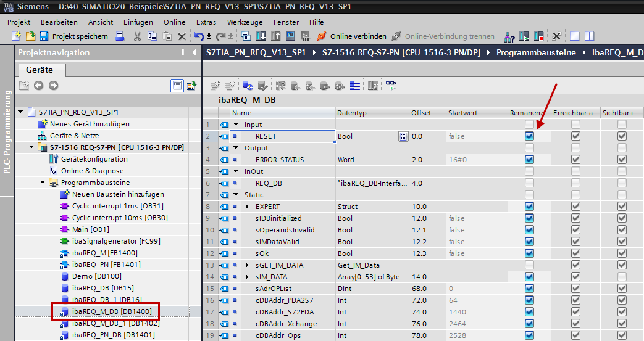Uncheck Remanenz checkbox for RESET row
The height and width of the screenshot is (341, 644).
coord(529,136)
